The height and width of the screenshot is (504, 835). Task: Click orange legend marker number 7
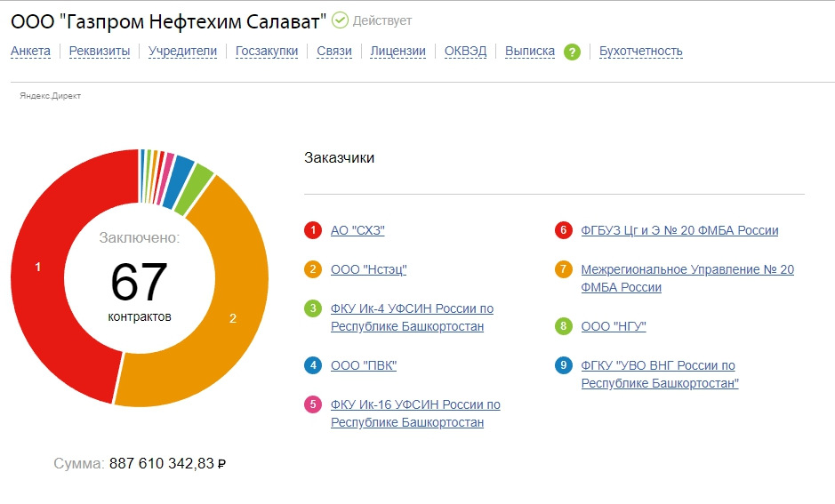[x=564, y=269]
